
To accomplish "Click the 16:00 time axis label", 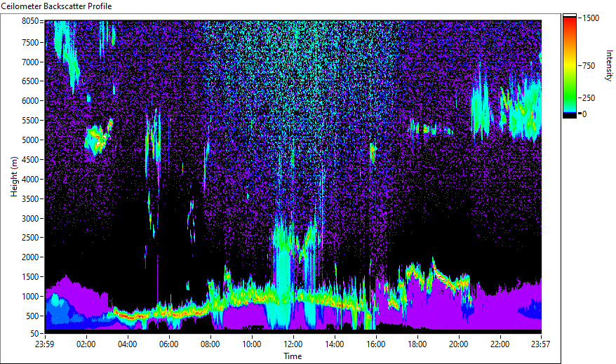I will pos(376,344).
